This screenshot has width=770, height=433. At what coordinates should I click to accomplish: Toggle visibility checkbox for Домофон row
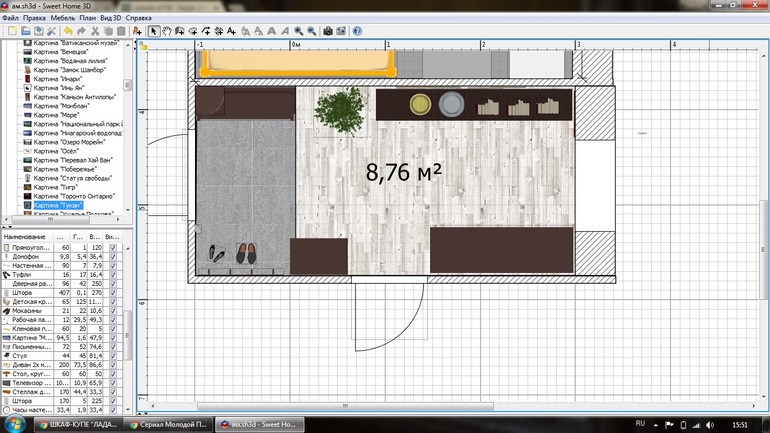(x=113, y=256)
